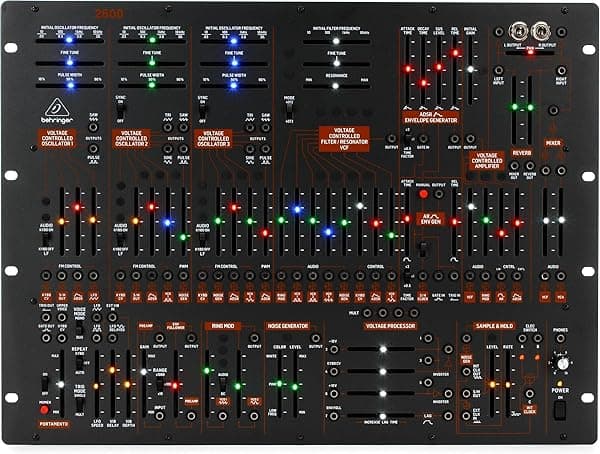Flip the Voice Mode Mono/Duo switch
The image size is (600, 454).
[79, 328]
